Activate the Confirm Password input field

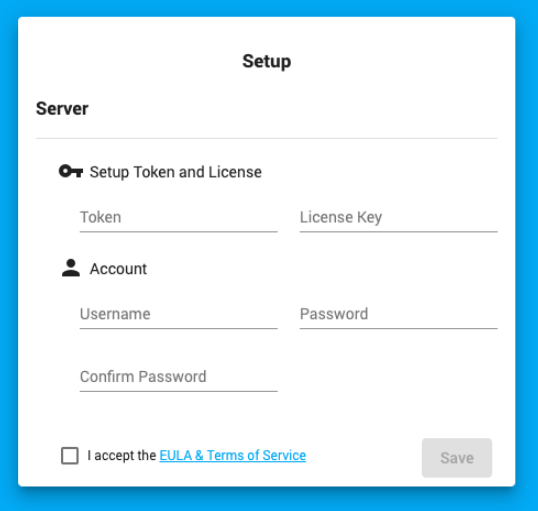click(178, 377)
